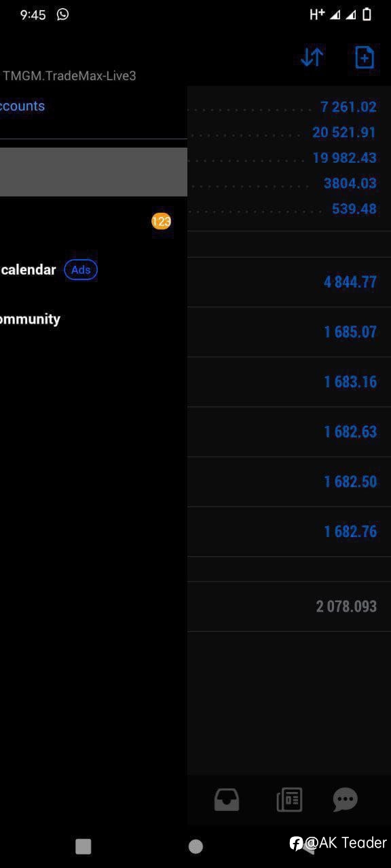This screenshot has width=391, height=868.
Task: Tap the WhatsApp status bar icon
Action: coord(62,14)
